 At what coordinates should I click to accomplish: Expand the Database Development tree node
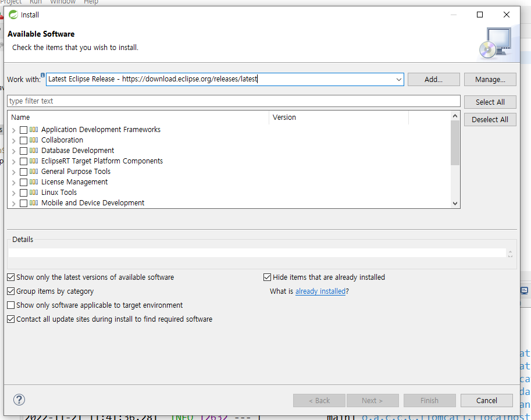tap(13, 151)
